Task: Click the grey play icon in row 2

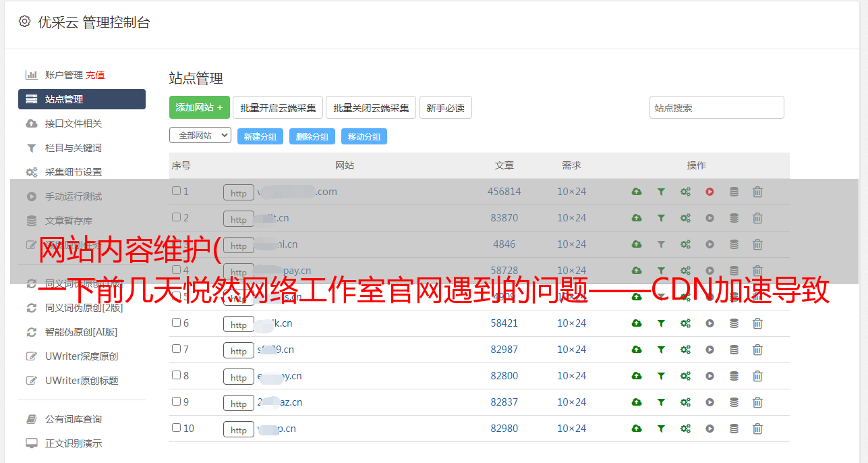Action: [x=710, y=218]
